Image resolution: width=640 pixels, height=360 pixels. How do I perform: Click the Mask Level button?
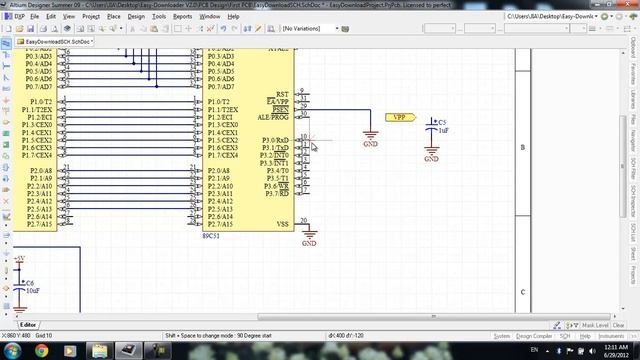coord(595,325)
